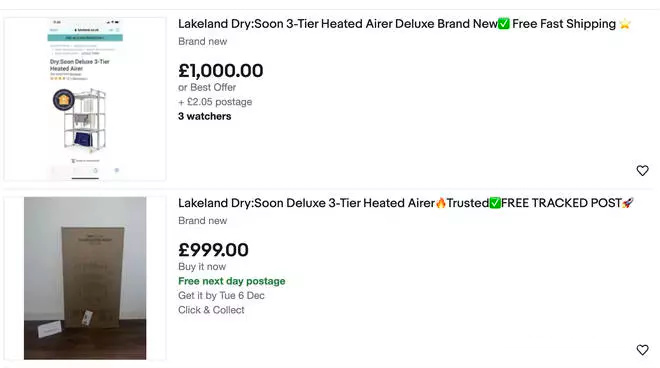Open 'Brand New Free Fast Shipping' listing title
This screenshot has height=368, width=660.
(405, 24)
